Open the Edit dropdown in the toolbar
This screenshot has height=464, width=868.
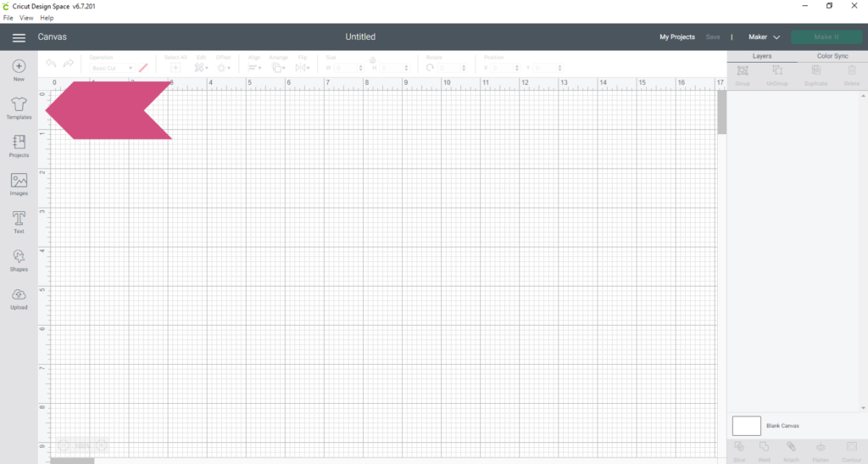201,68
